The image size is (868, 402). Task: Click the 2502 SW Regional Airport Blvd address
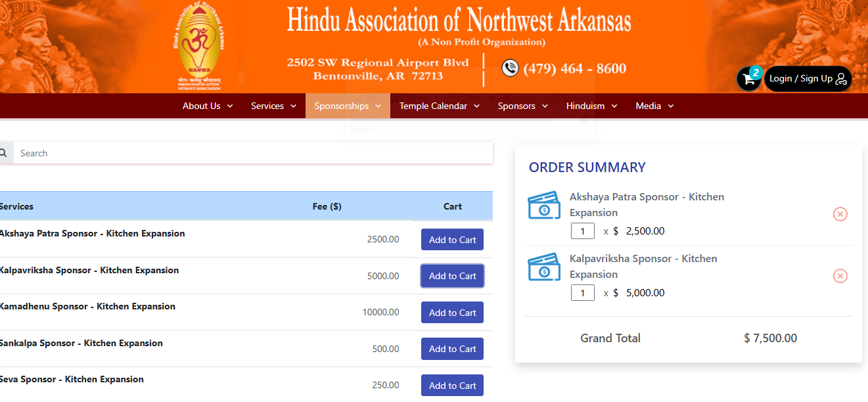click(x=378, y=62)
